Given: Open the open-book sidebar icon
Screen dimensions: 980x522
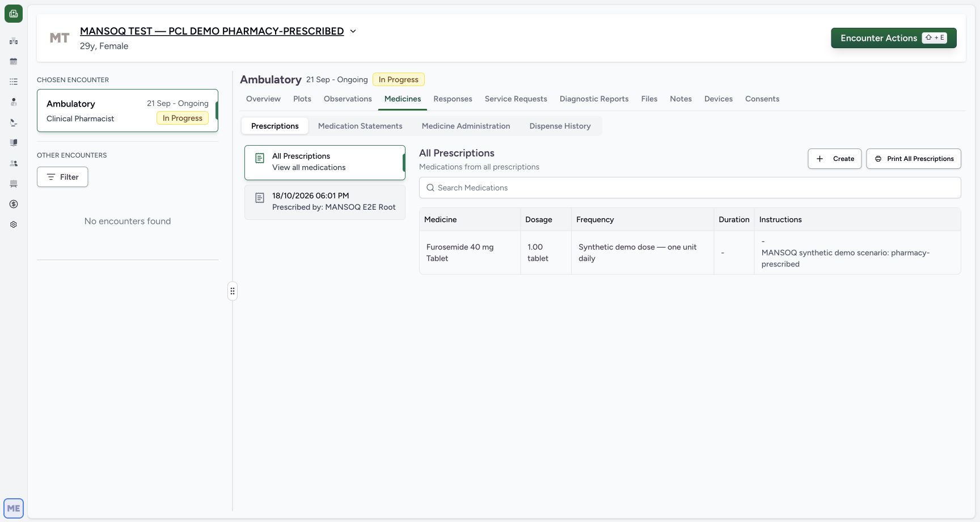Looking at the screenshot, I should pyautogui.click(x=14, y=143).
